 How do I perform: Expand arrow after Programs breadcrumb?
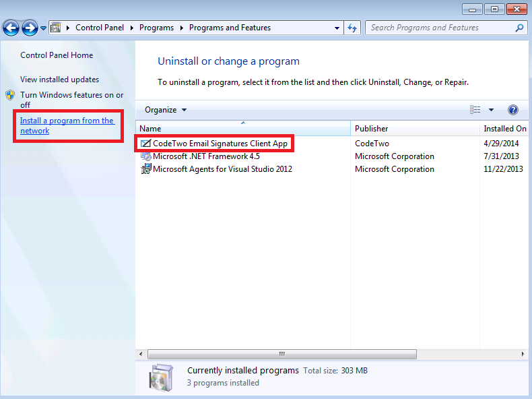point(182,28)
